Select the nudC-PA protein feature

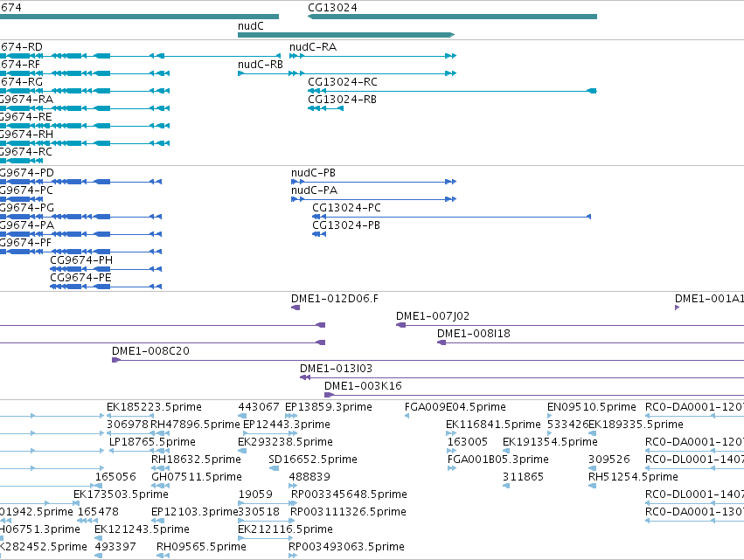[373, 199]
